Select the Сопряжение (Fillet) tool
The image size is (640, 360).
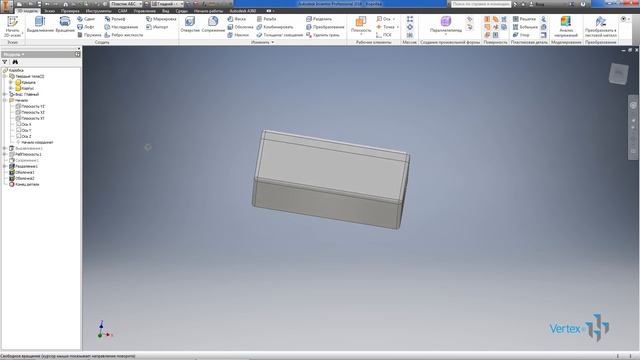click(x=213, y=24)
